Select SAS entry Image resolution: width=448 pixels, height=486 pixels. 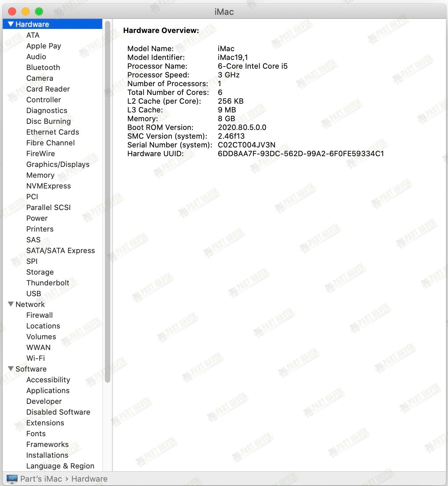[x=33, y=240]
